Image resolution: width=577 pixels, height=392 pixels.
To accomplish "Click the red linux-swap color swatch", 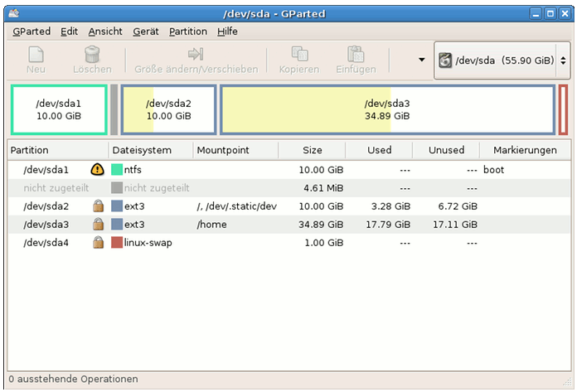I will click(117, 242).
